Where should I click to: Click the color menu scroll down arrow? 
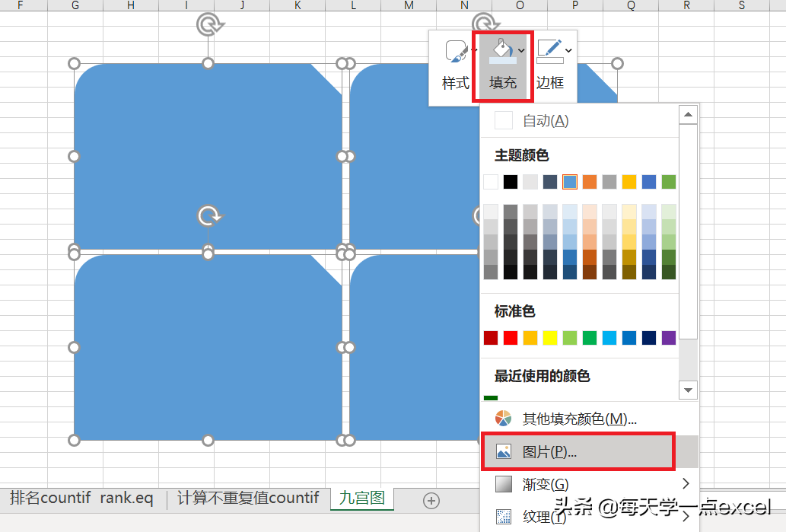pos(689,390)
